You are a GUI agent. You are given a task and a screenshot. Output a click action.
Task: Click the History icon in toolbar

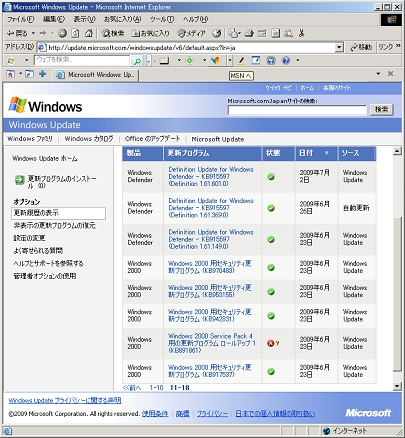coord(217,33)
